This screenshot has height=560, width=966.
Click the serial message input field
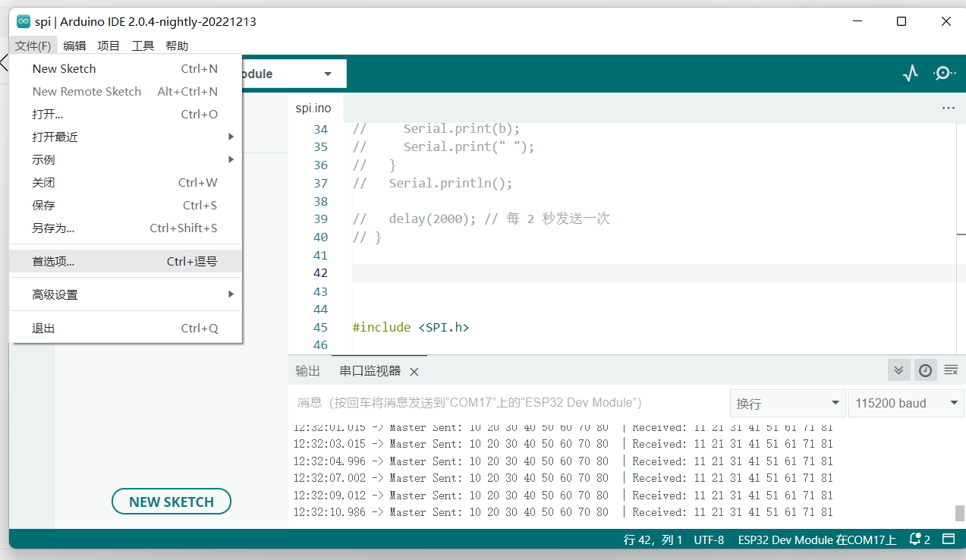tap(508, 403)
